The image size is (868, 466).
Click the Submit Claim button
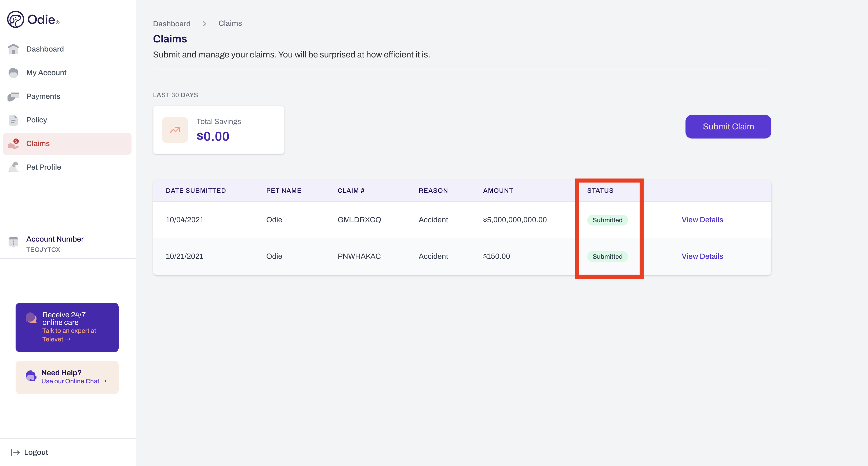coord(728,126)
